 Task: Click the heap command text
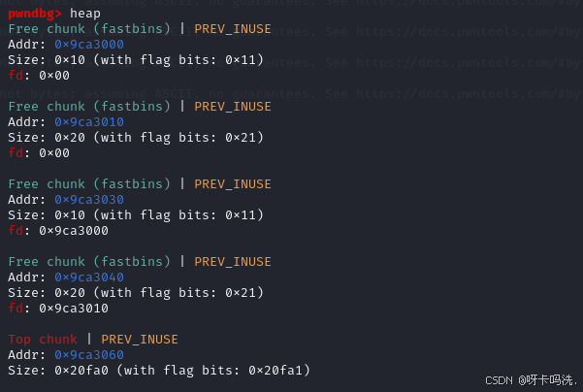[85, 14]
